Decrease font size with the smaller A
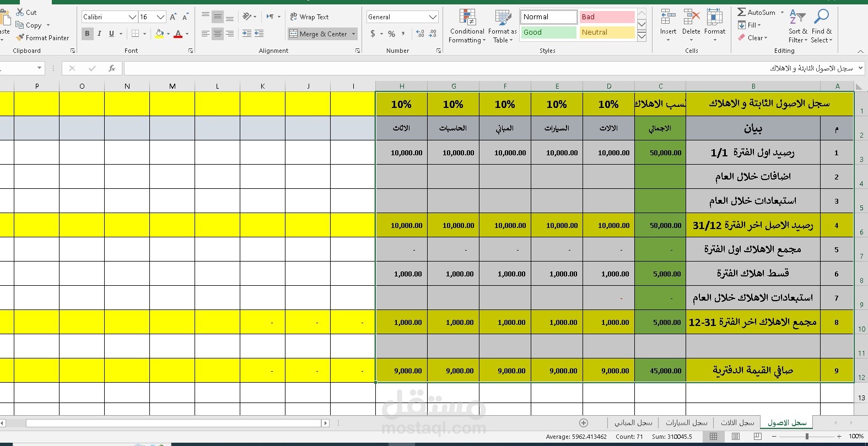868x446 pixels. [185, 17]
